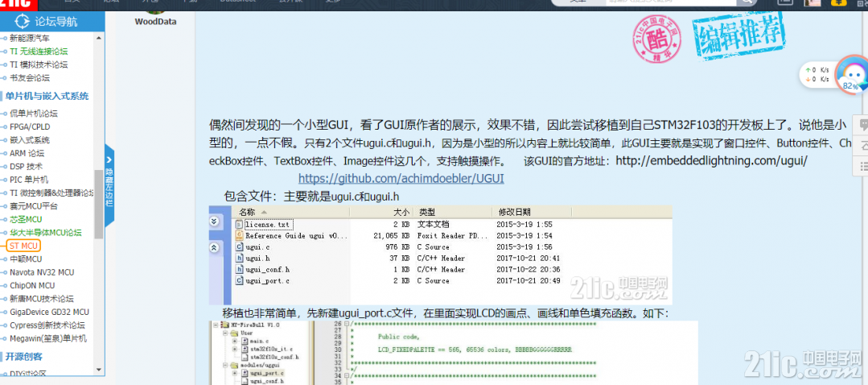Screen dimensions: 868x385
Task: Click the 82% memory accelerator ball
Action: (x=851, y=76)
